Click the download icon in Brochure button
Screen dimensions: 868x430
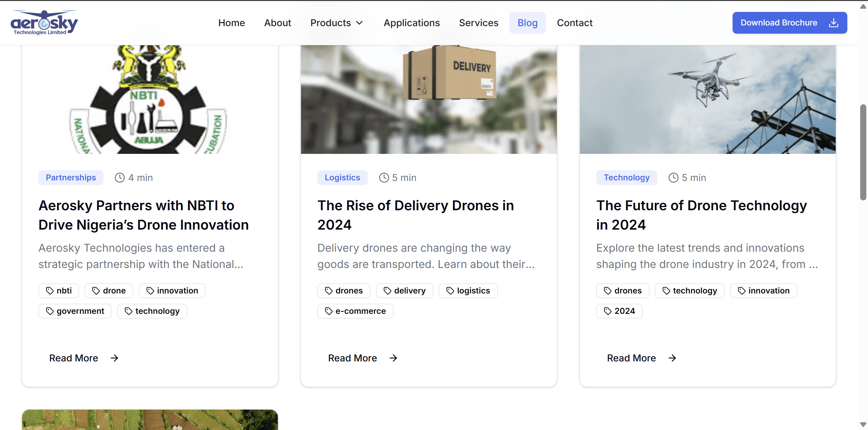(x=833, y=23)
